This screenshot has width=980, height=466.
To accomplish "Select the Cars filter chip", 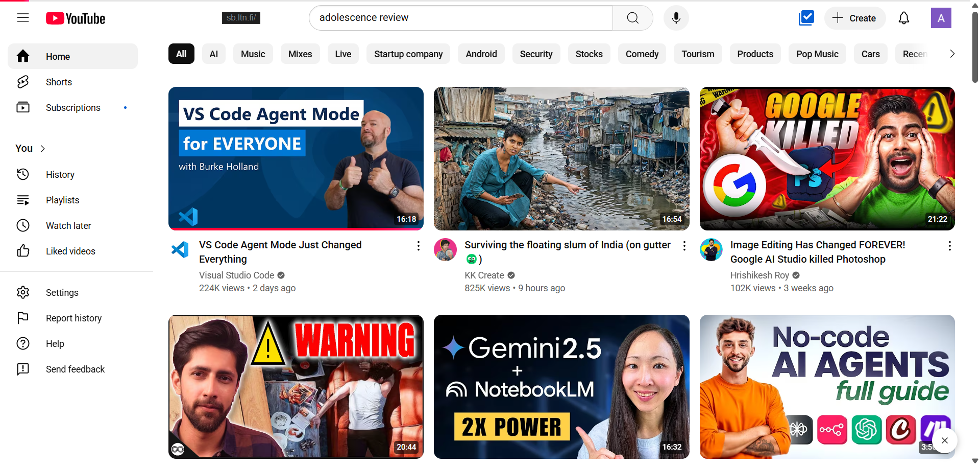I will click(871, 54).
